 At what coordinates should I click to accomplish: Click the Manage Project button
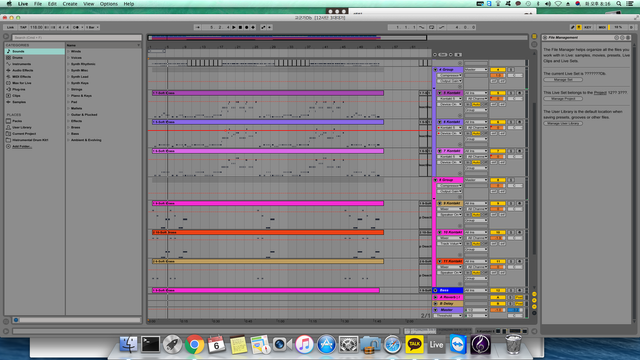tap(563, 99)
